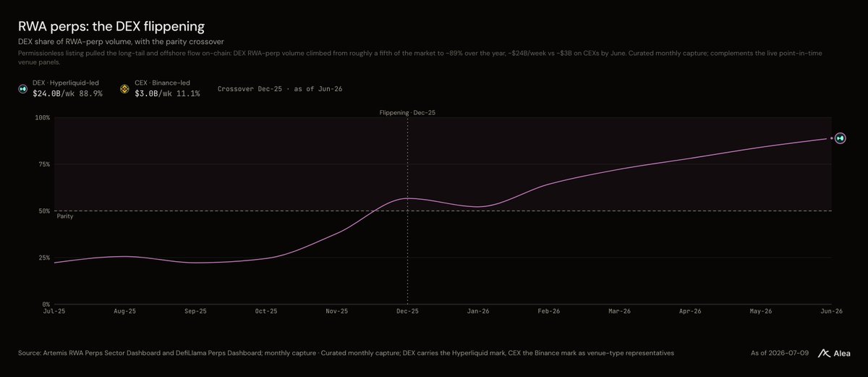Viewport: 868px width, 377px height.
Task: Click the 'Jan-26' x-axis label
Action: (x=478, y=311)
